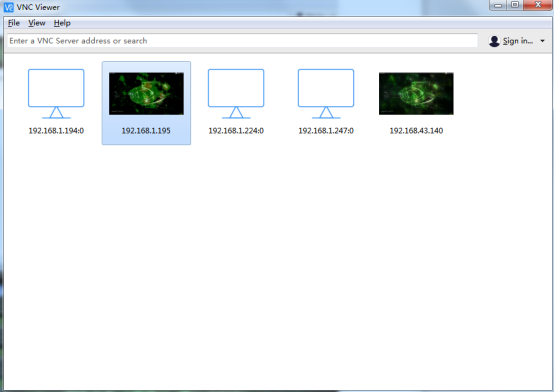
Task: Click the 192.168.1.195 desktop preview thumbnail
Action: pos(146,93)
